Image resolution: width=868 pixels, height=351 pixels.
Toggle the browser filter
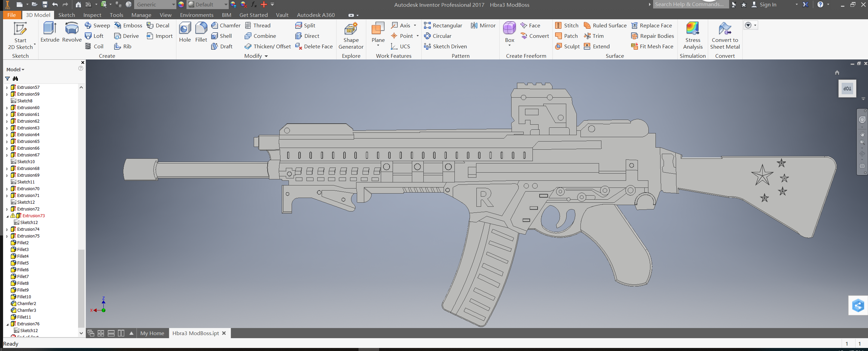click(7, 78)
